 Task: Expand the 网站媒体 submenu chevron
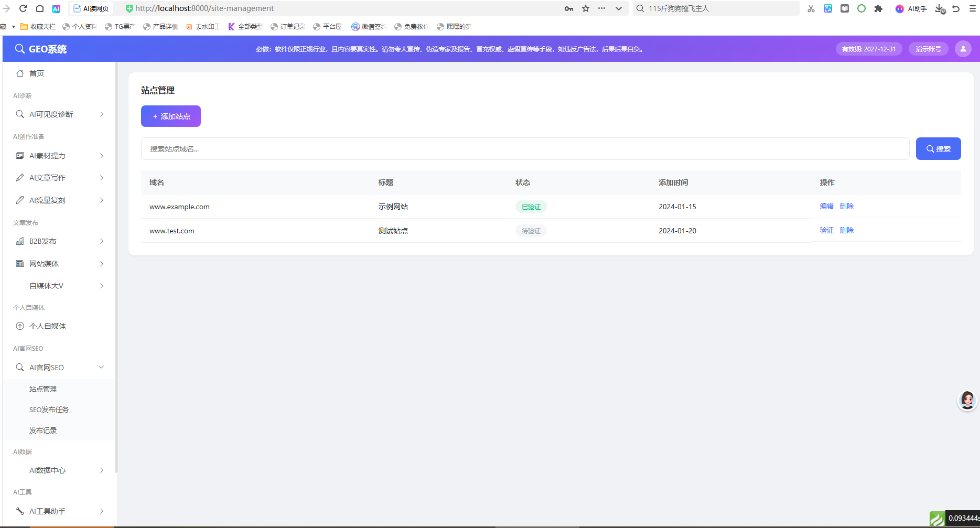102,264
